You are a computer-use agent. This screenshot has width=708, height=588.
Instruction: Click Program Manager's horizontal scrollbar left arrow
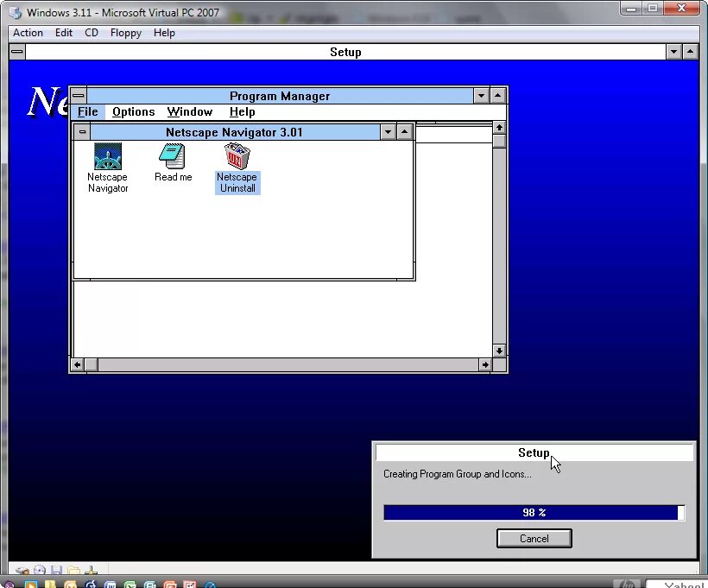click(78, 364)
